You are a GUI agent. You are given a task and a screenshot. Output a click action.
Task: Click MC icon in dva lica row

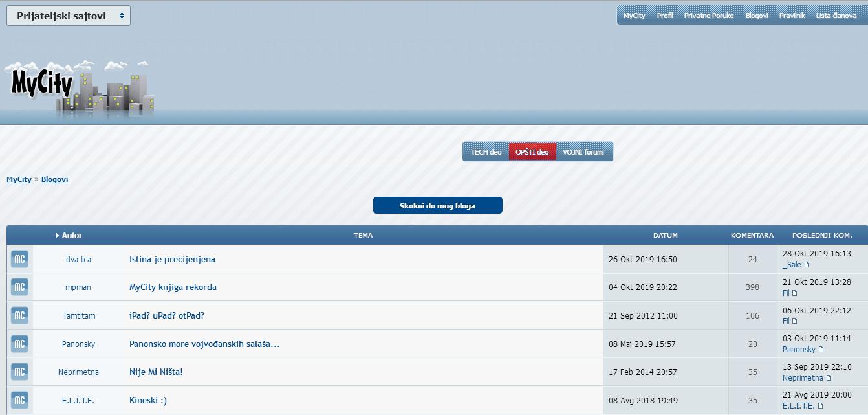click(19, 259)
